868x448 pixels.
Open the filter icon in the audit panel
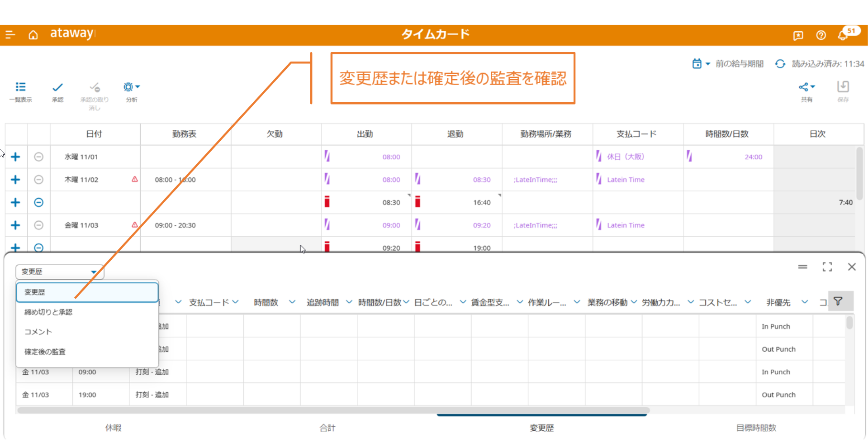[x=838, y=301]
